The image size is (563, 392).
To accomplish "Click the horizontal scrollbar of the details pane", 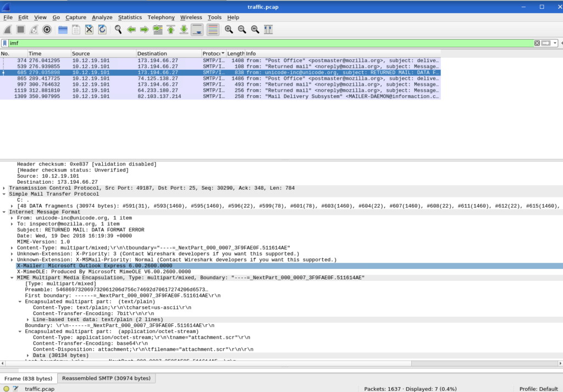I will click(x=281, y=363).
